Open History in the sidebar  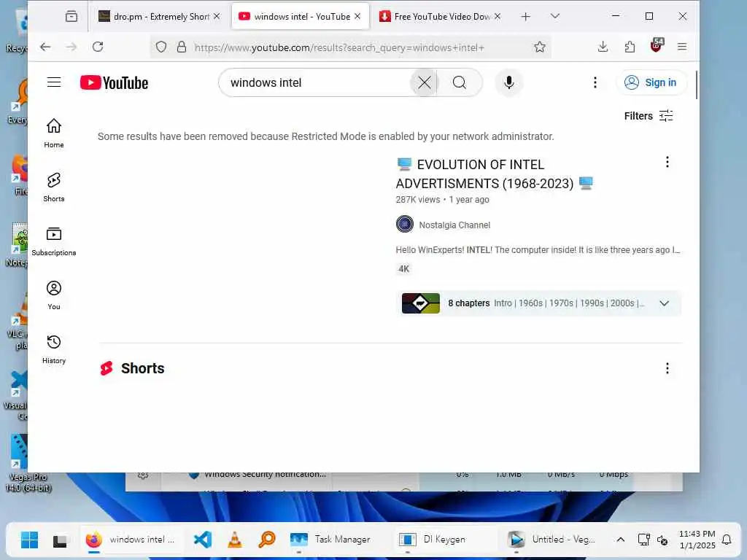click(54, 349)
